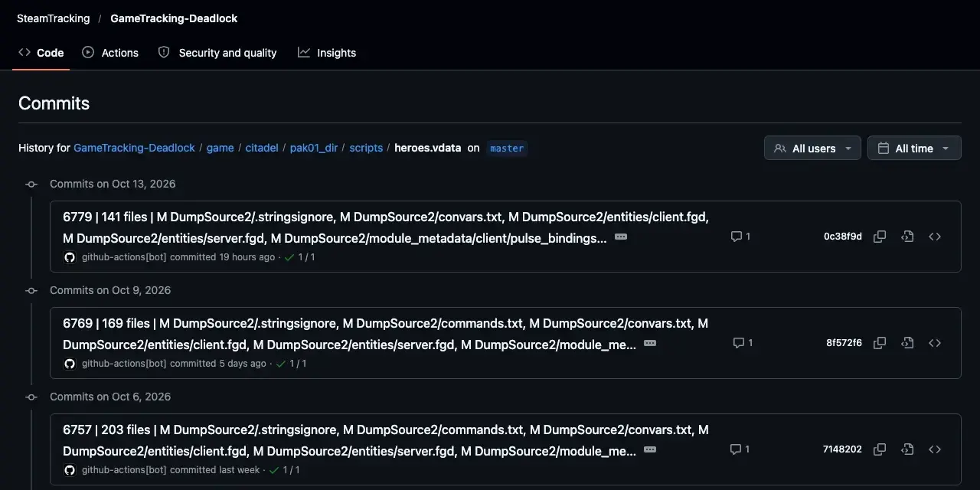Click the '19 hours ago' timestamp
980x490 pixels.
tap(247, 257)
